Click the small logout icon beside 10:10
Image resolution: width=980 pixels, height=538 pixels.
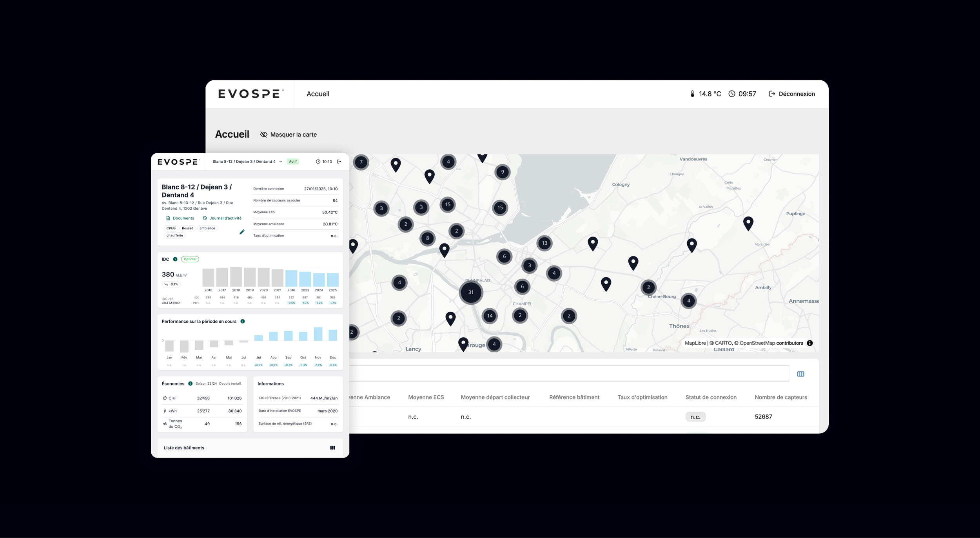coord(339,162)
